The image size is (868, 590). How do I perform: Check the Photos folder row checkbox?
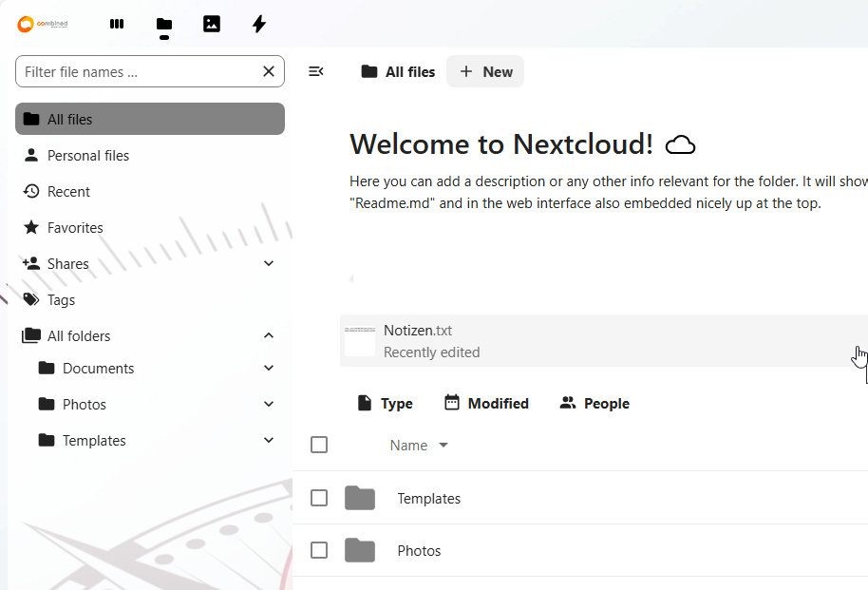click(x=319, y=550)
